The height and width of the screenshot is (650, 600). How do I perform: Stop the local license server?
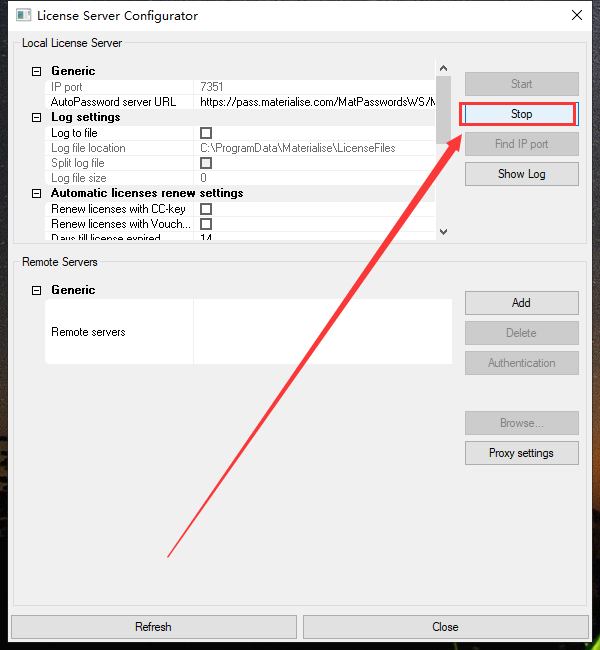pyautogui.click(x=521, y=114)
